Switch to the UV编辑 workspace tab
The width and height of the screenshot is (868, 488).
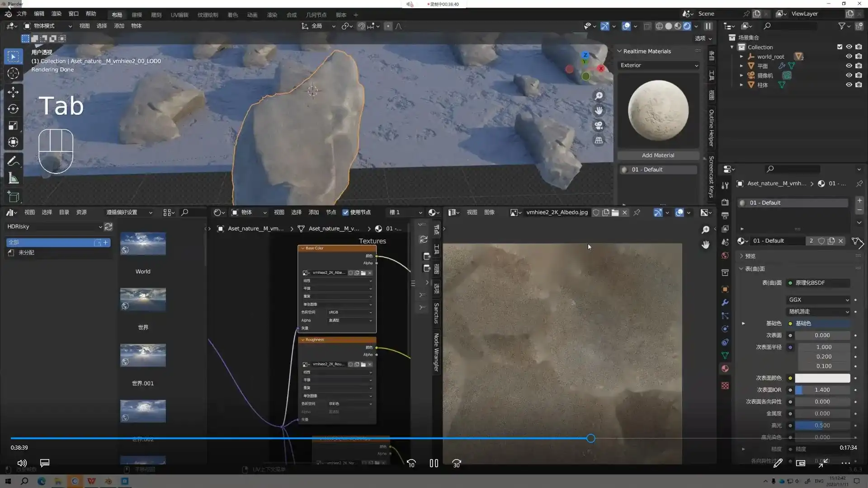(179, 15)
